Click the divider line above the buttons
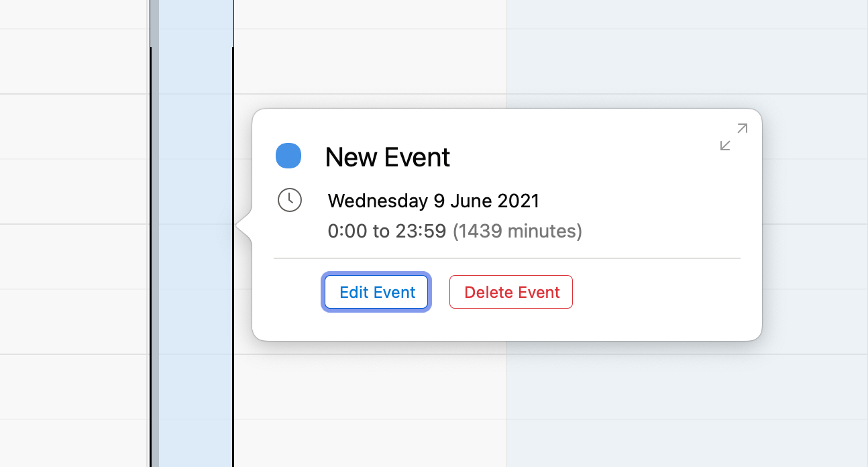This screenshot has height=467, width=868. coord(506,258)
